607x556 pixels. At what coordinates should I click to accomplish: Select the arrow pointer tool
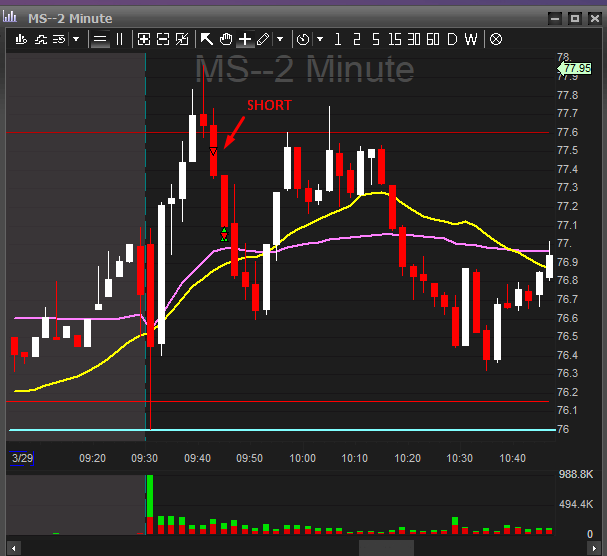coord(206,39)
